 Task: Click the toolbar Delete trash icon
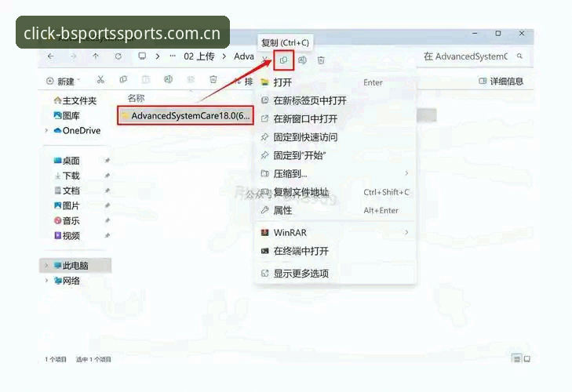[213, 79]
